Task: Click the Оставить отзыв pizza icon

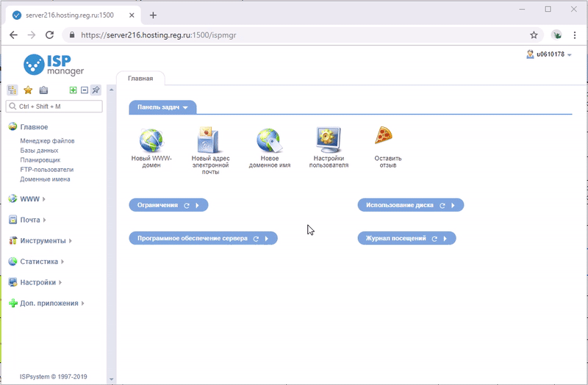Action: [x=384, y=135]
